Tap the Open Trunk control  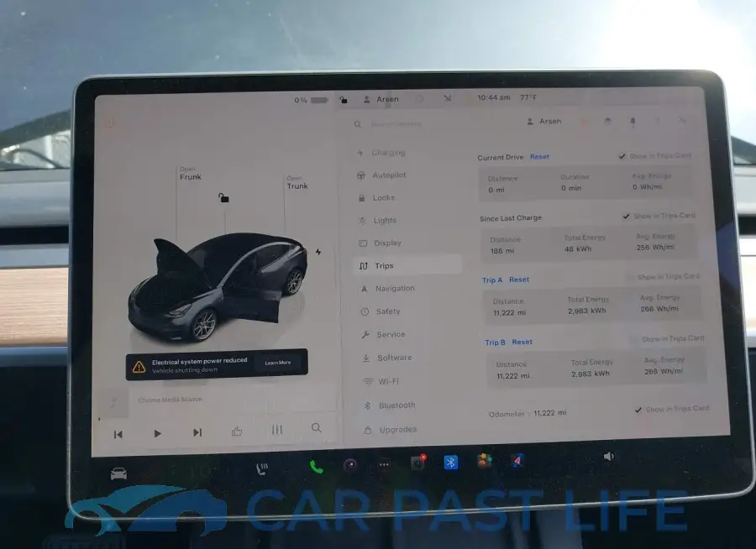click(x=297, y=183)
